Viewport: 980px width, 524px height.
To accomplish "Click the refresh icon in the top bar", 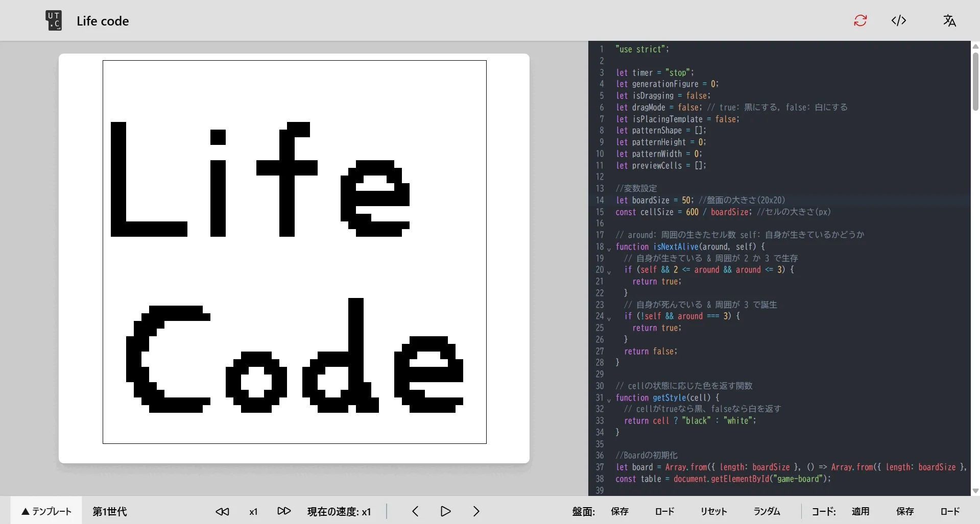I will pos(860,20).
